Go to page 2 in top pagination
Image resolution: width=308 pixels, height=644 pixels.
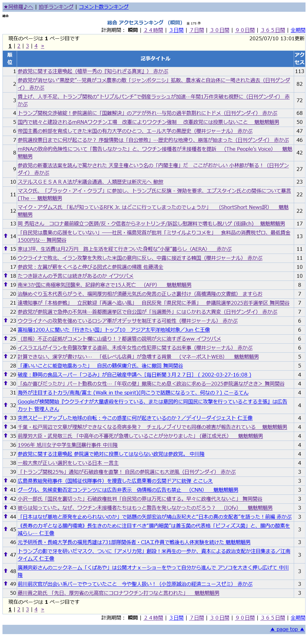19,46
